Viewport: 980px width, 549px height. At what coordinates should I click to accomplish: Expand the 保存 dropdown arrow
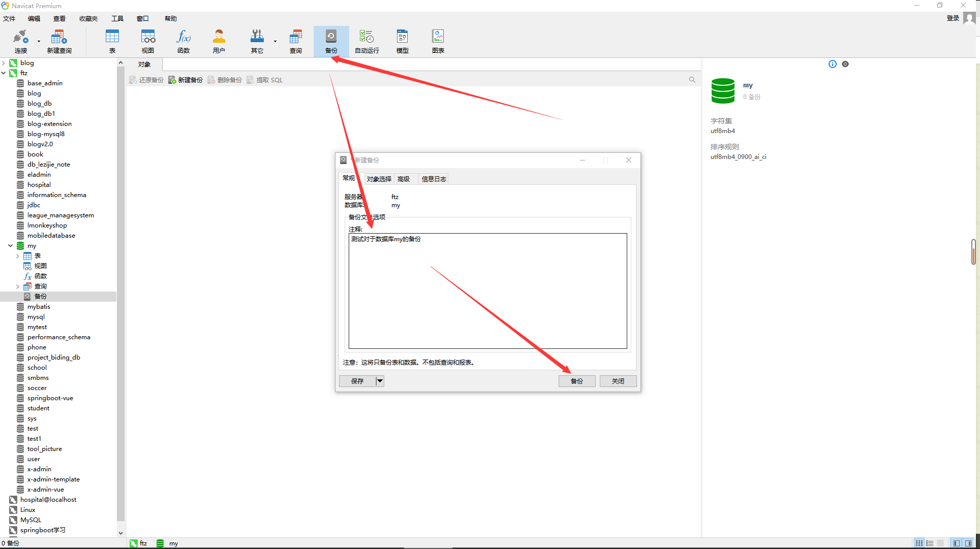click(380, 381)
